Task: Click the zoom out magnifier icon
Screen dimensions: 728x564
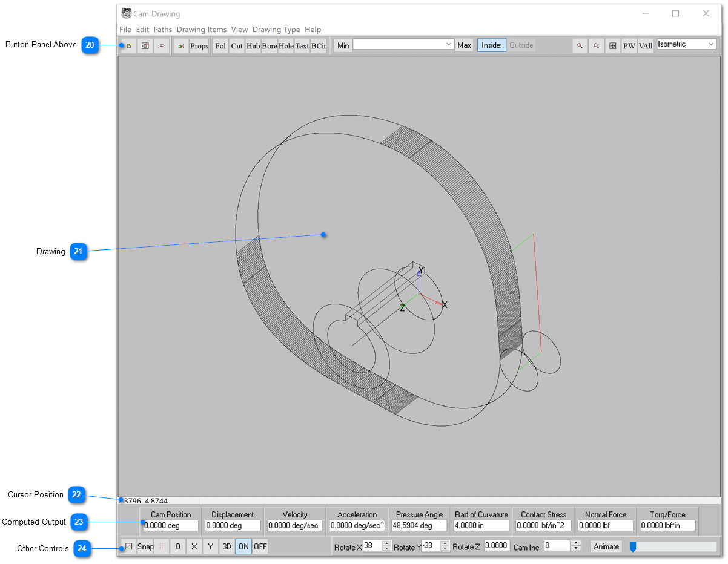Action: (x=596, y=46)
